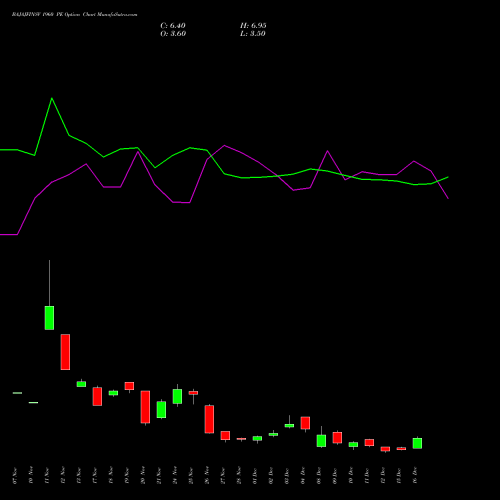Select the red candle on 04 Dec
500x500 pixels.
click(x=305, y=423)
